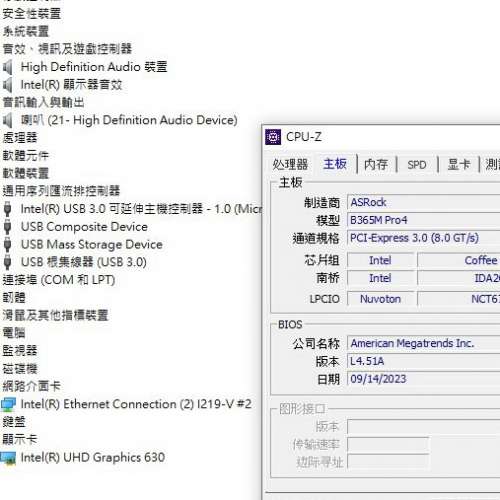Screen dimensions: 500x500
Task: Click the speaker icon beside High Definition Audio 裝置
Action: point(7,67)
